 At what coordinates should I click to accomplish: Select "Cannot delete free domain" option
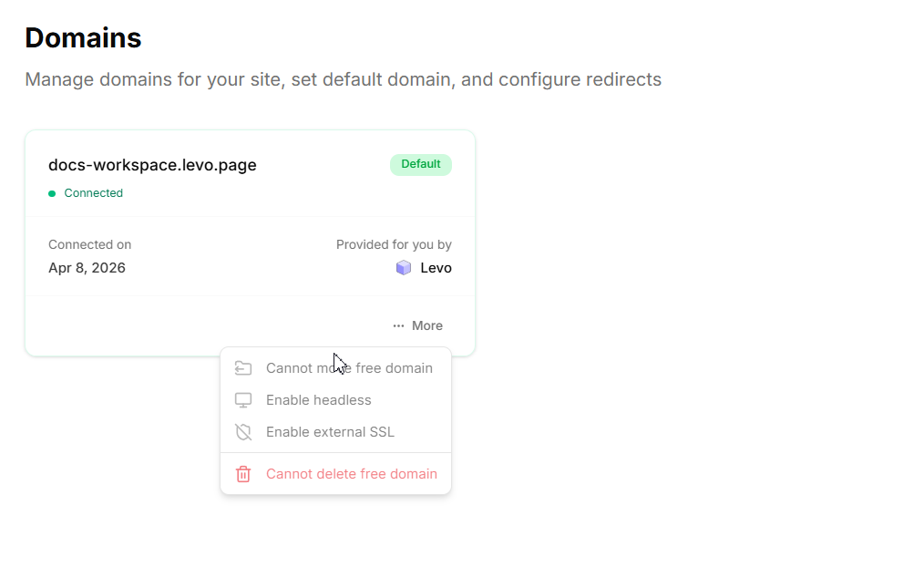tap(352, 474)
